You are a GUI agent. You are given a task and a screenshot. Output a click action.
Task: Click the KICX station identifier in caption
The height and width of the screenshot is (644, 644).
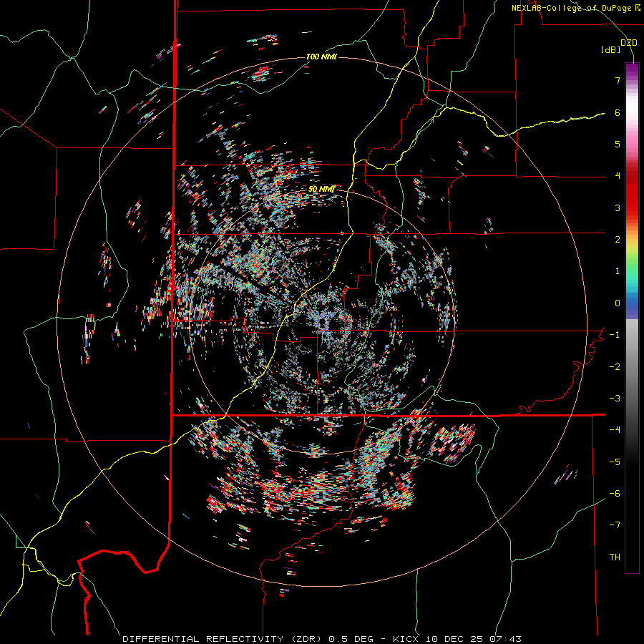click(406, 639)
